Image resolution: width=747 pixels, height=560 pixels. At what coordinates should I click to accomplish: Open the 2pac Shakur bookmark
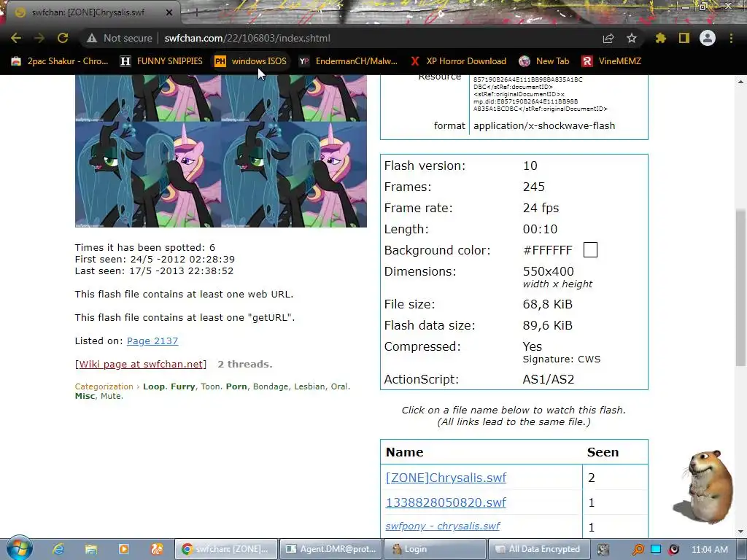pyautogui.click(x=60, y=61)
